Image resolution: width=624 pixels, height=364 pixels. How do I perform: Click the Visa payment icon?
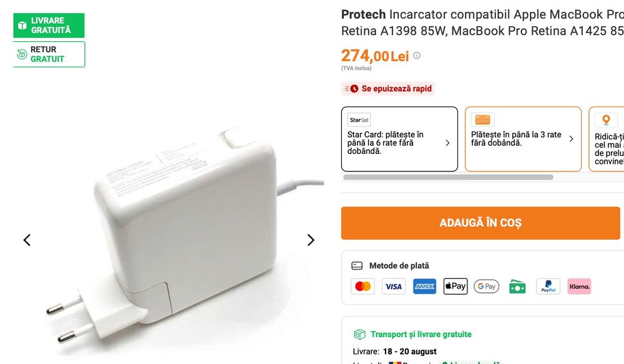(394, 287)
